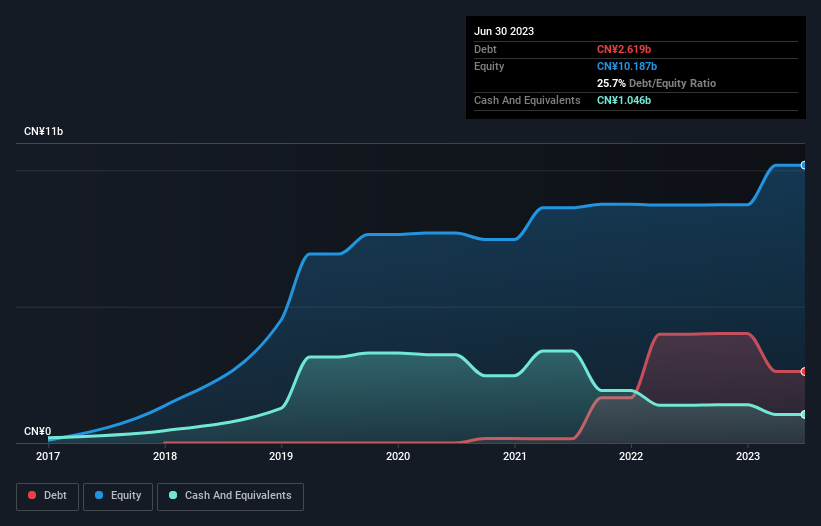Select the Equity endpoint marker on the blue line
The image size is (821, 526).
pos(804,165)
